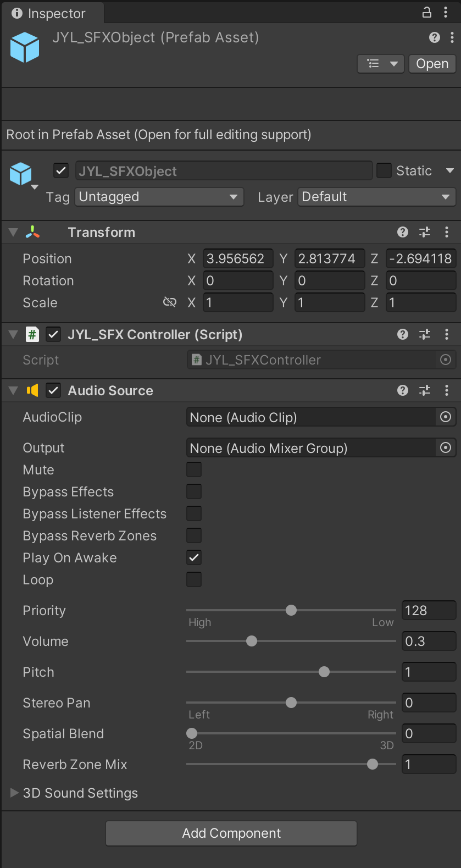The width and height of the screenshot is (461, 868).
Task: Collapse the Transform component foldout
Action: pos(14,232)
